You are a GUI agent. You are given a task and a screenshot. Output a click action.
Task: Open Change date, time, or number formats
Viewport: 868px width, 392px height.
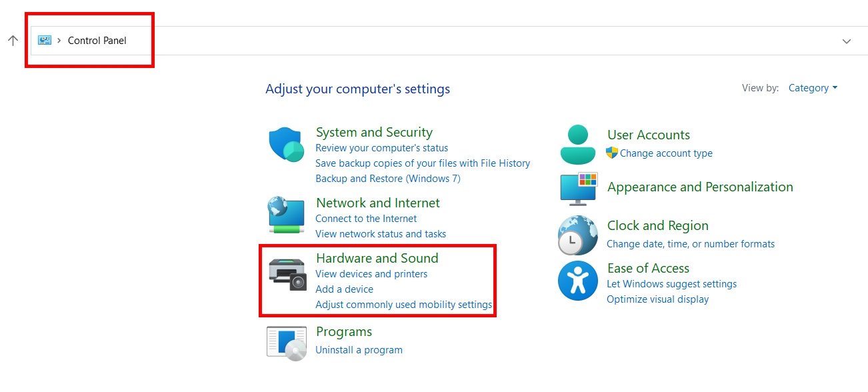691,243
